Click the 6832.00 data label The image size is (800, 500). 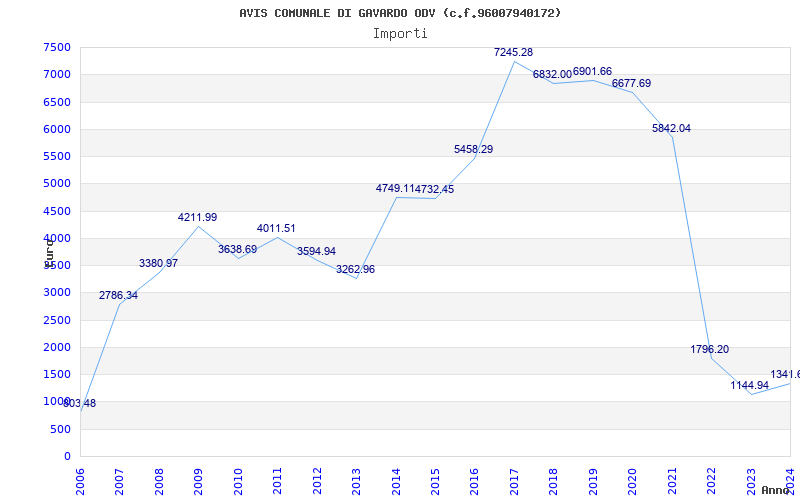pos(553,74)
